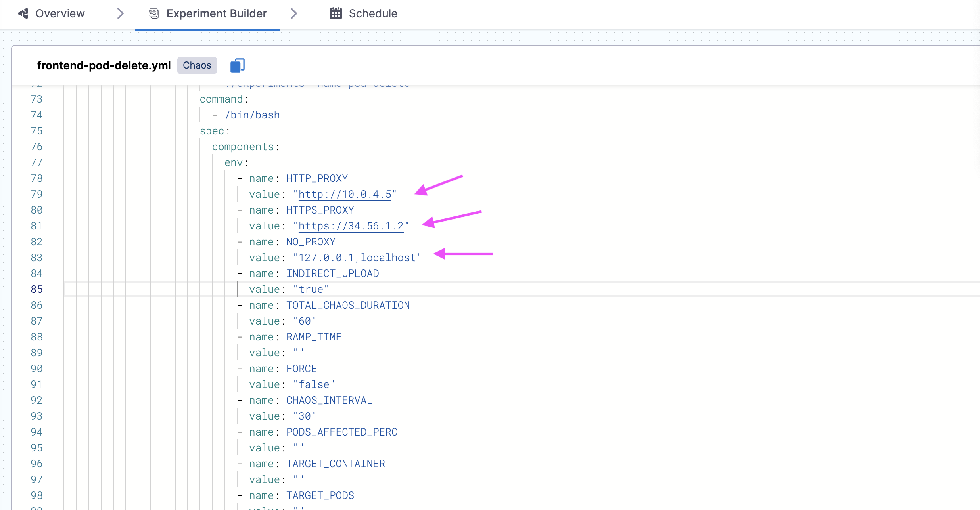The height and width of the screenshot is (510, 980).
Task: Open the http://10.0.4.5 link
Action: coord(345,194)
